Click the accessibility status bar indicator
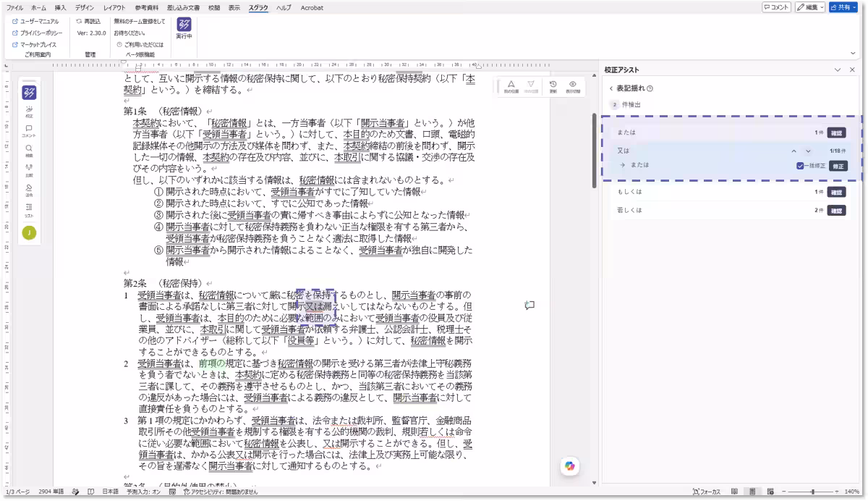Screen dimensions: 868x501 pyautogui.click(x=220, y=492)
